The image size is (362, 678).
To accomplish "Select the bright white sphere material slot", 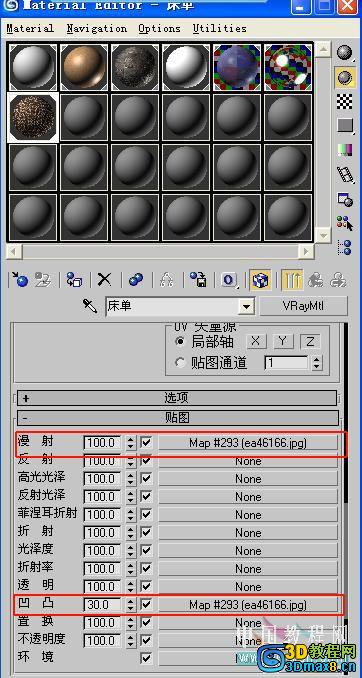I will 186,67.
